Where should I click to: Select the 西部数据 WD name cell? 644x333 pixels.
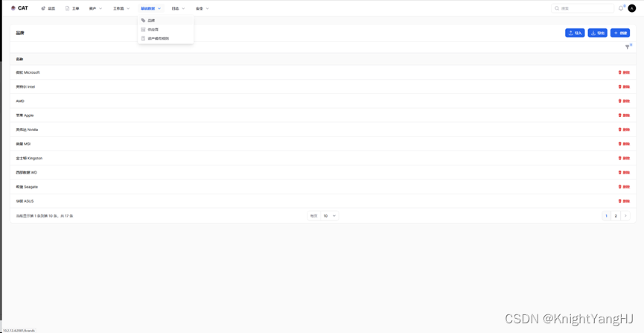point(26,173)
